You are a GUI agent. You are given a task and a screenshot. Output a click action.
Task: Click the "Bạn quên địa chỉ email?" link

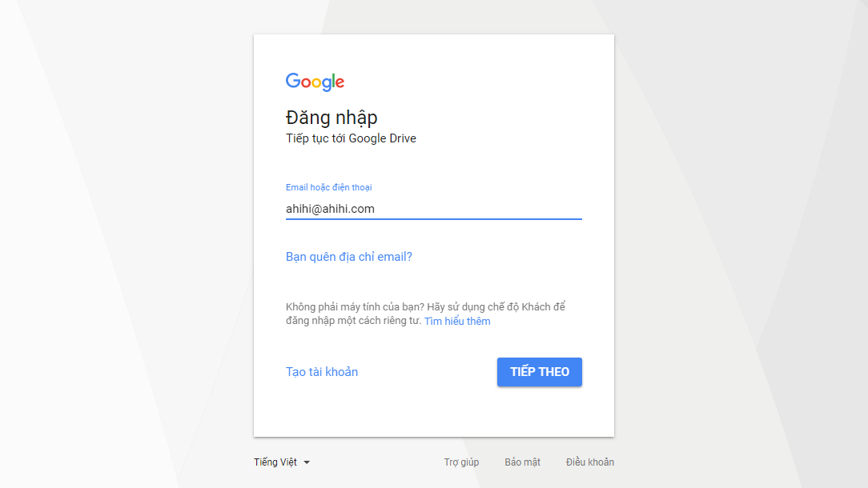(x=349, y=257)
